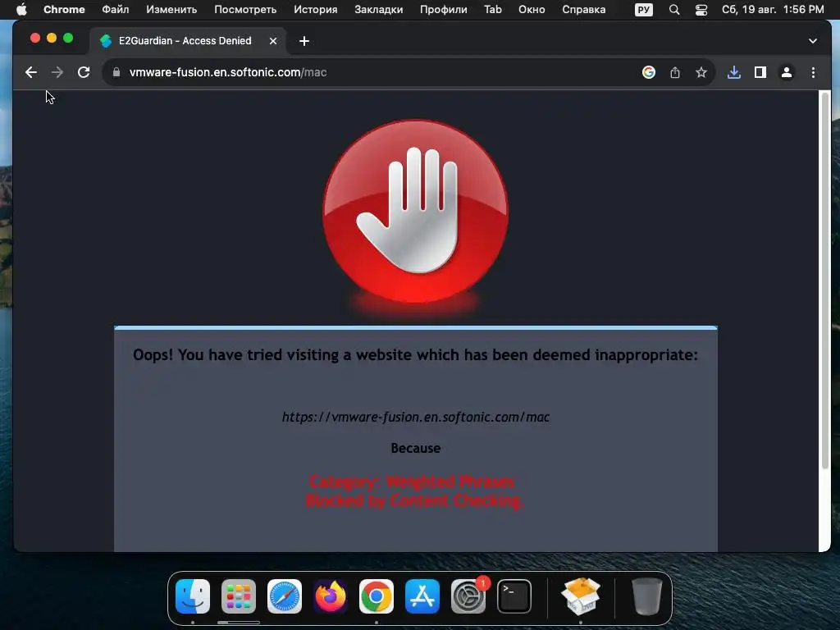840x630 pixels.
Task: Launch Safari from the dock
Action: 285,596
